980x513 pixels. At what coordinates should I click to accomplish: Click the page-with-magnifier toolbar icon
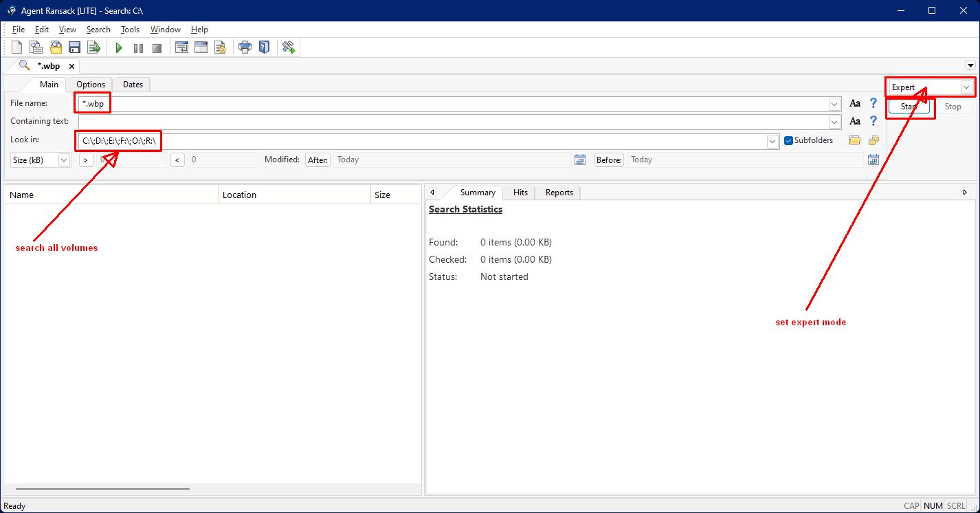pos(36,47)
